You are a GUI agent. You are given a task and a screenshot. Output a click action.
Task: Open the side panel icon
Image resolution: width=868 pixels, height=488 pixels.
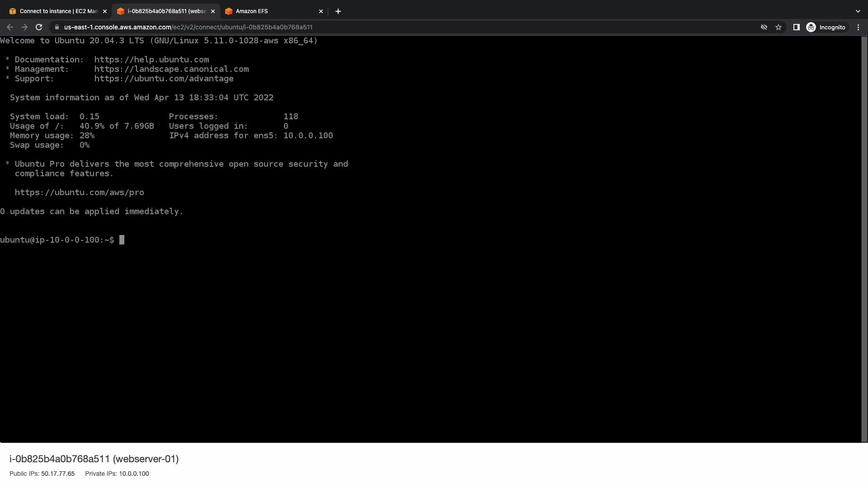click(x=797, y=27)
